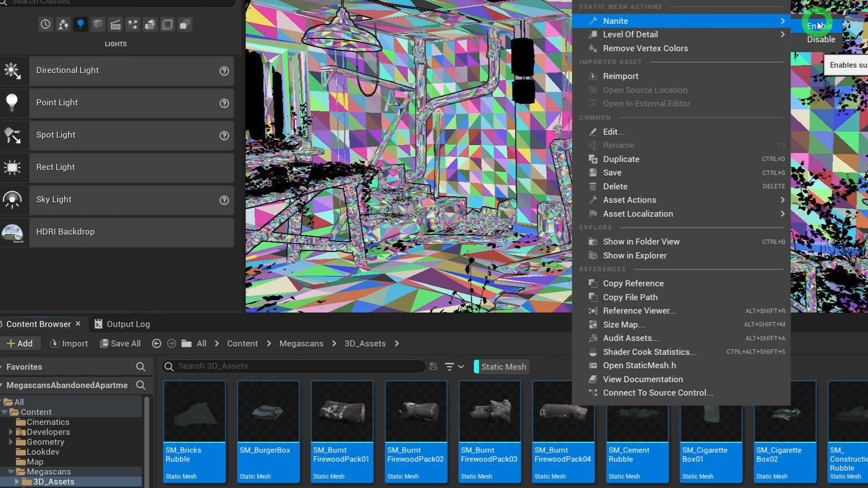Open the filter options dropdown
The width and height of the screenshot is (868, 488).
(x=454, y=367)
